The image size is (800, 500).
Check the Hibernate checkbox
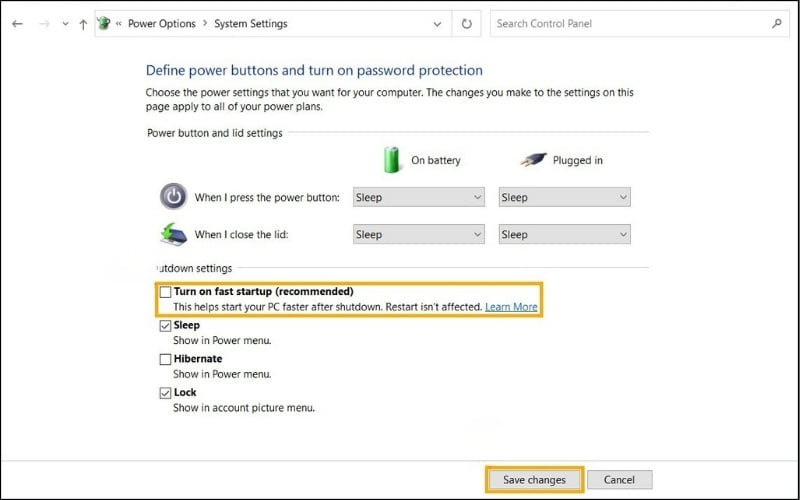165,359
